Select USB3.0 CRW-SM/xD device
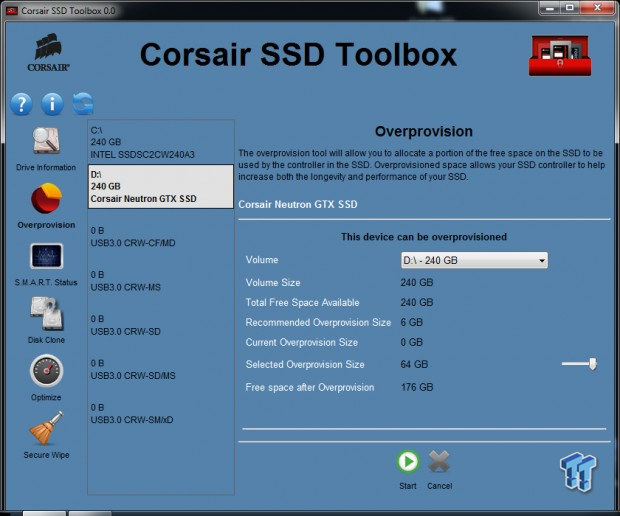 [x=161, y=414]
